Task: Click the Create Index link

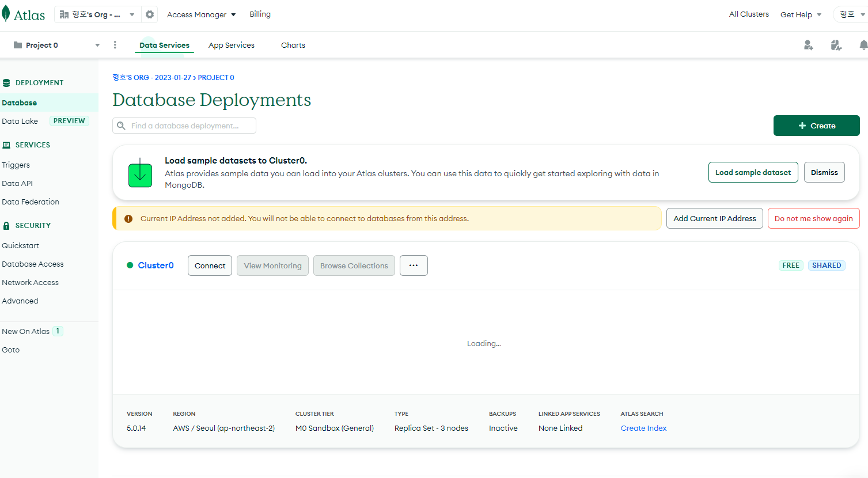Action: 643,428
